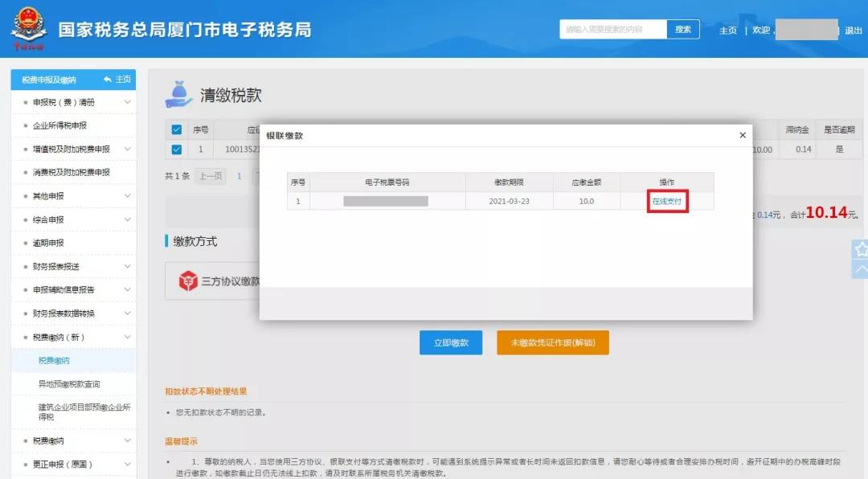Viewport: 868px width, 479px height.
Task: Click 扣款状态不明处理结果 heading
Action: pos(206,391)
